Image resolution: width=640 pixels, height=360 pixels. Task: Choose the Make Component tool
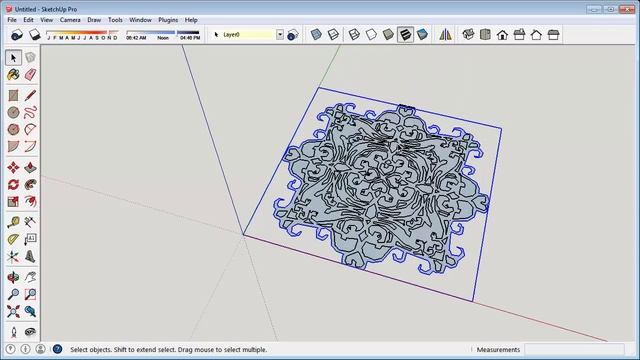(x=30, y=58)
